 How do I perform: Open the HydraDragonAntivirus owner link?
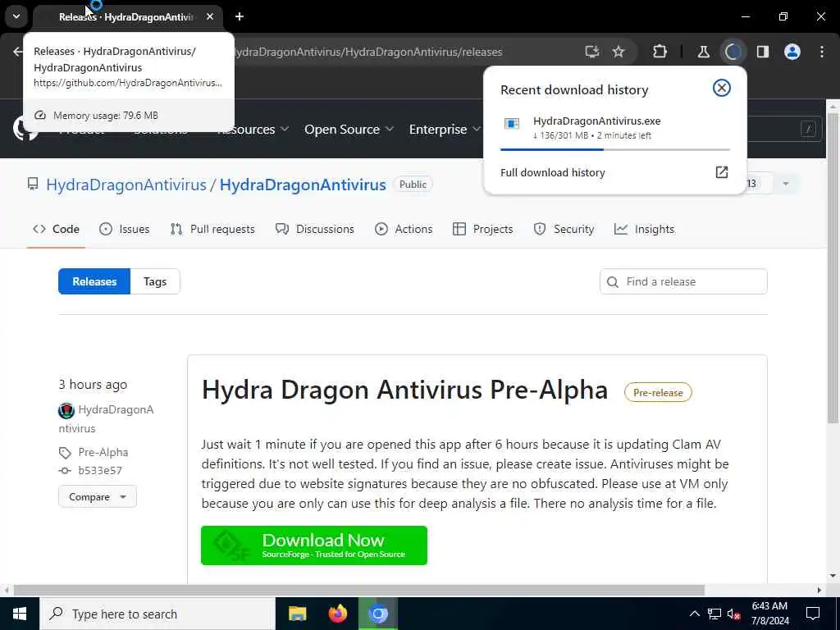click(126, 185)
